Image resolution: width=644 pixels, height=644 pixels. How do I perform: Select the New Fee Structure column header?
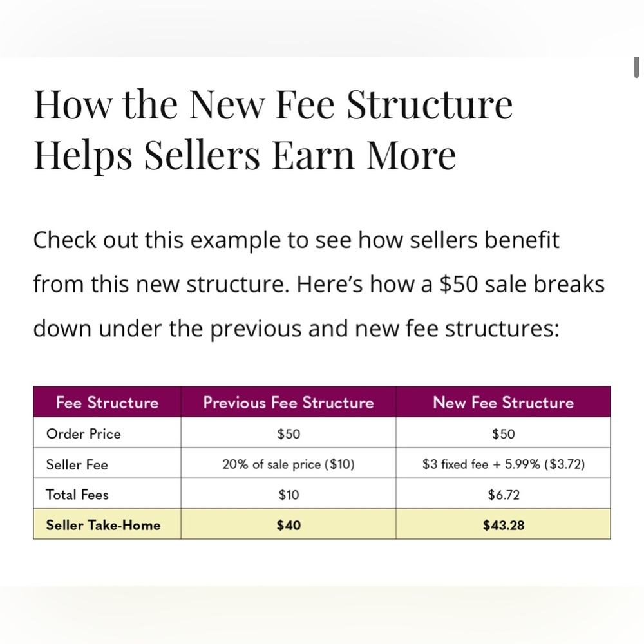[503, 402]
